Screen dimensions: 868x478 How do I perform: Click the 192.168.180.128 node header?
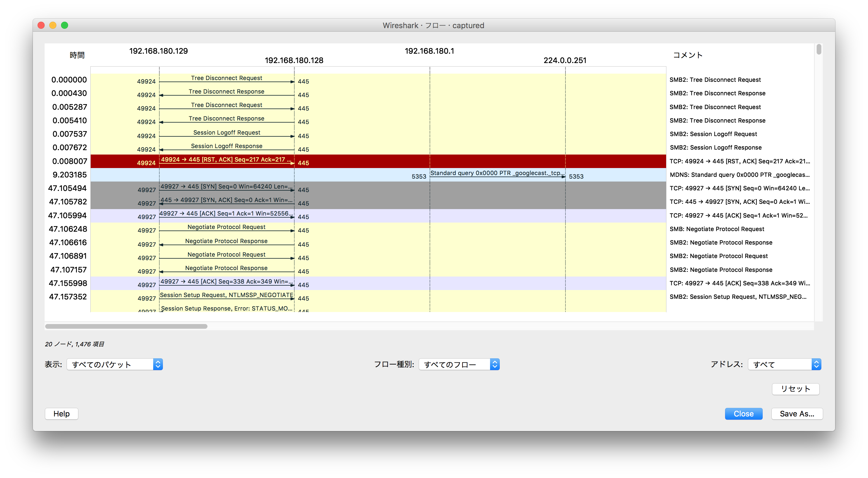point(294,60)
